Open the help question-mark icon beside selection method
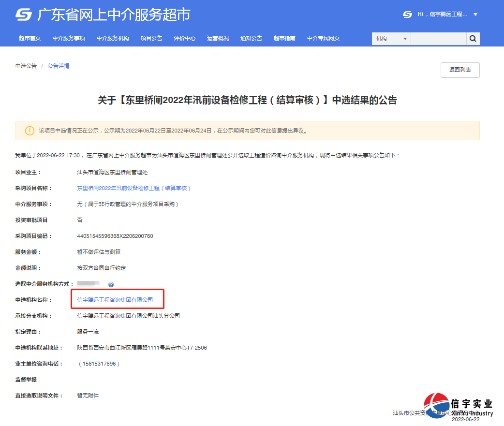Viewport: 504px width, 426px height. point(112,284)
